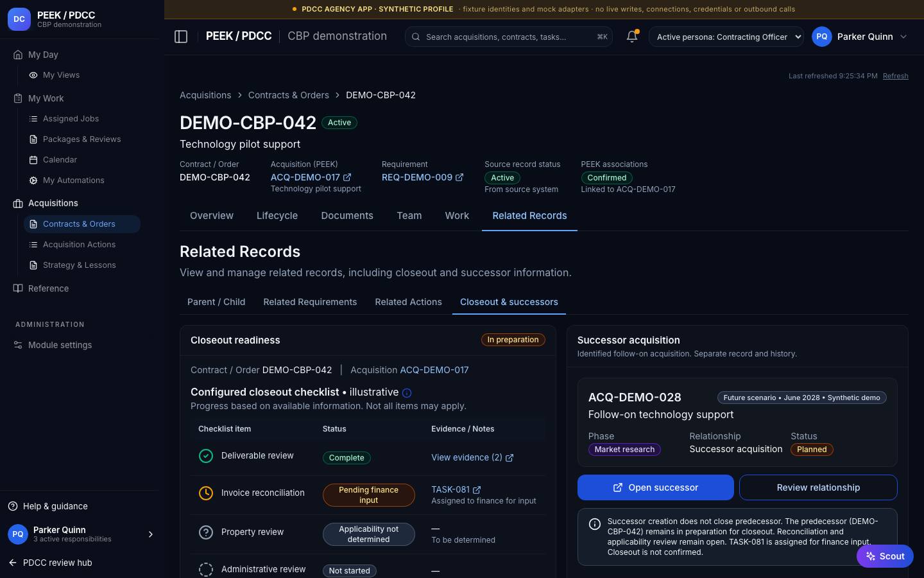Viewport: 924px width, 578px height.
Task: Click the back arrow for PDCC review hub
Action: 13,563
